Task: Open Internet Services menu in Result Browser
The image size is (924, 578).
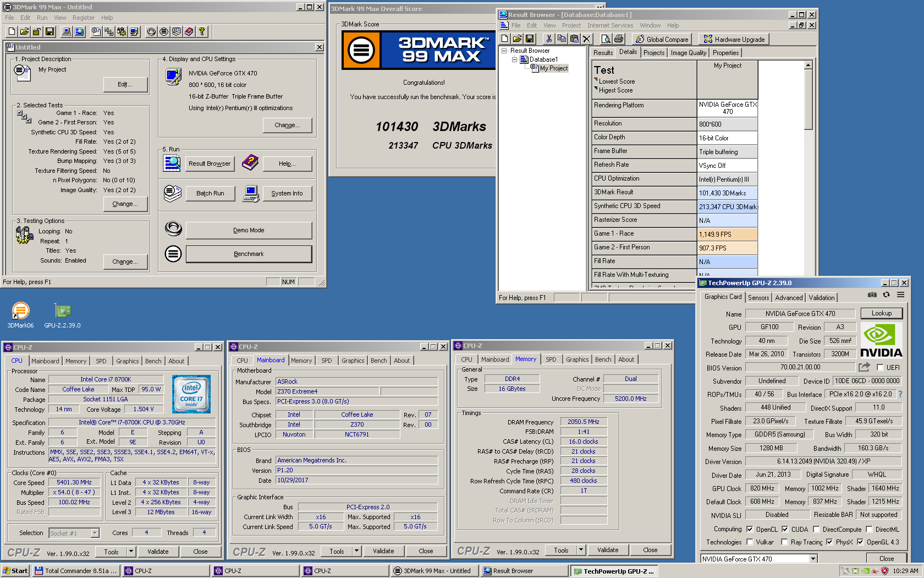Action: pyautogui.click(x=610, y=25)
